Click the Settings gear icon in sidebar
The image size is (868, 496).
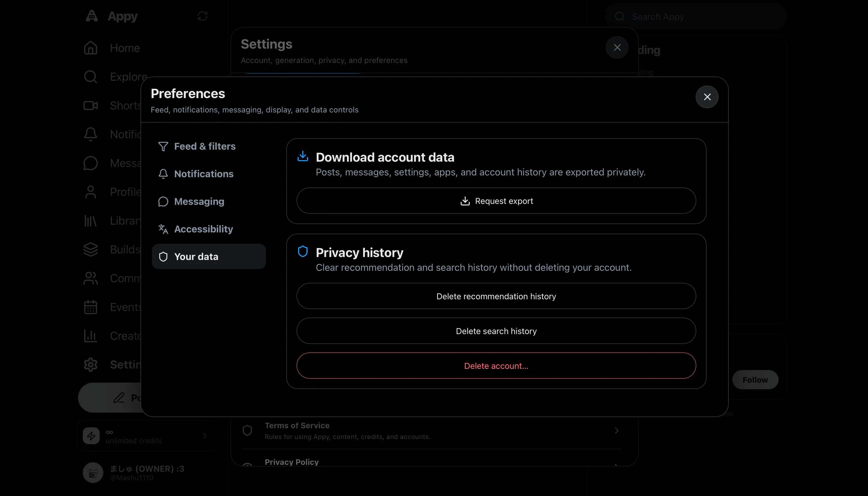click(x=91, y=365)
